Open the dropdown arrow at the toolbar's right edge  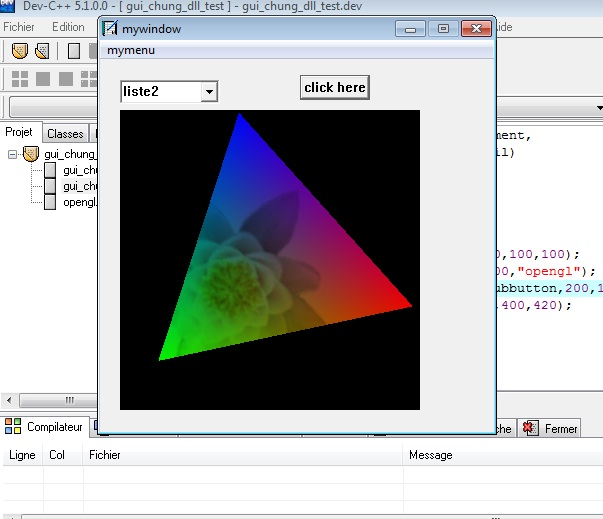[599, 108]
